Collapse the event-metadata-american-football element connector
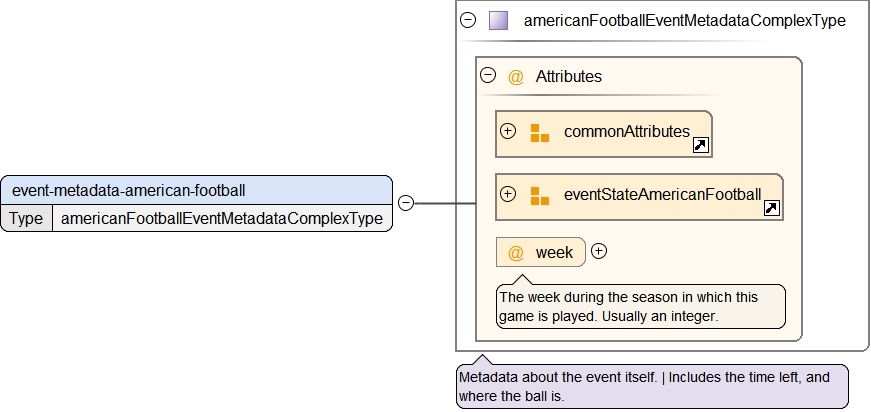 [406, 203]
